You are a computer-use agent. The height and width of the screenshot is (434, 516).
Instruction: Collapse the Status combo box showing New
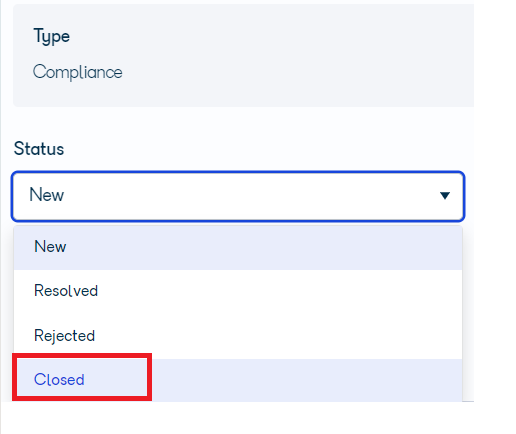238,196
